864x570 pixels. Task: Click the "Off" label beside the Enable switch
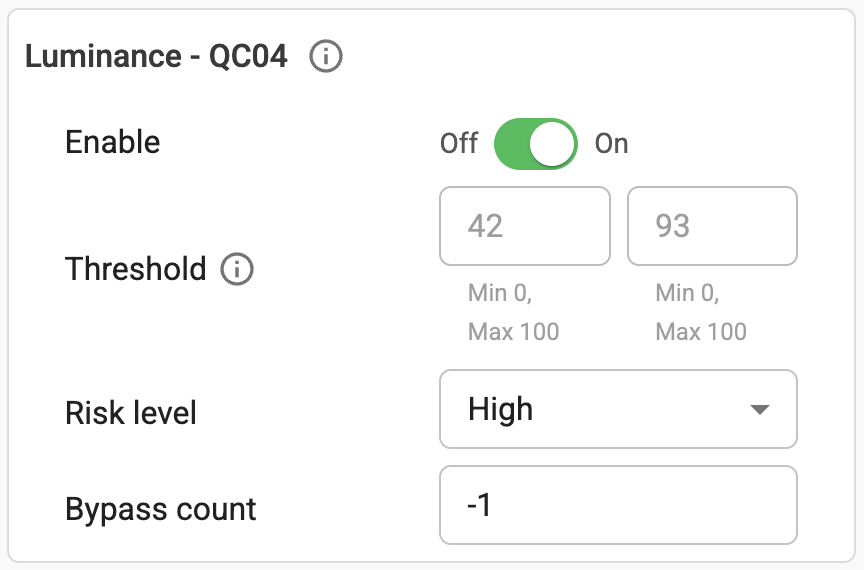click(459, 143)
